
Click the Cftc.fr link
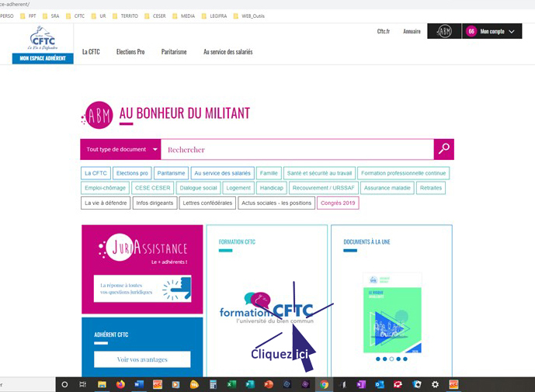point(383,31)
